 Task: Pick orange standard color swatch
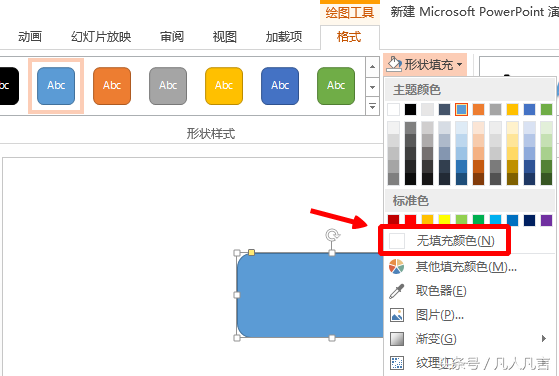pyautogui.click(x=427, y=220)
